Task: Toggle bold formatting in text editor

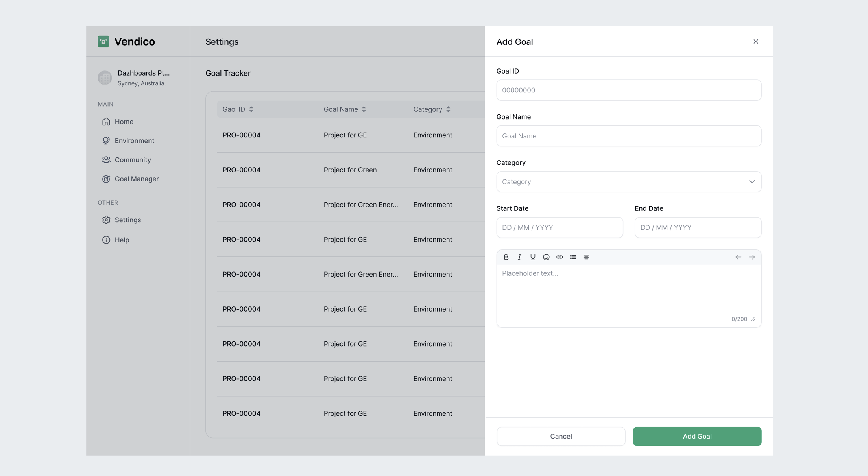Action: pyautogui.click(x=506, y=257)
